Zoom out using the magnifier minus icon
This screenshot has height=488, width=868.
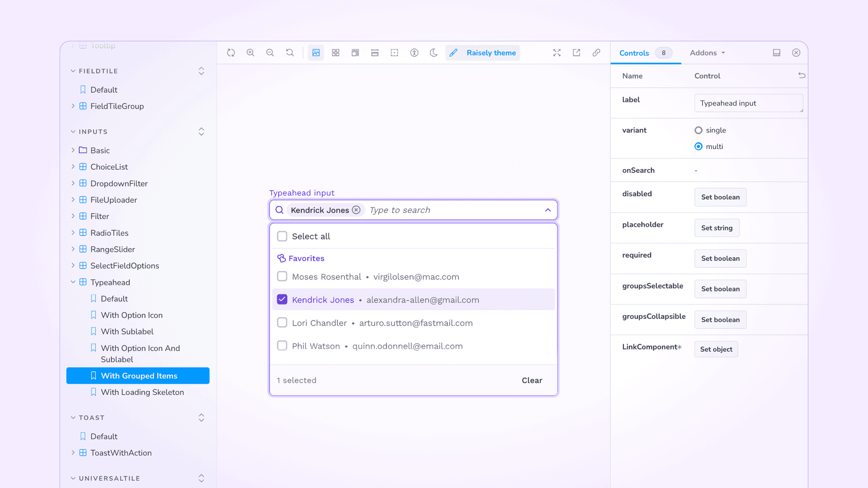point(270,53)
